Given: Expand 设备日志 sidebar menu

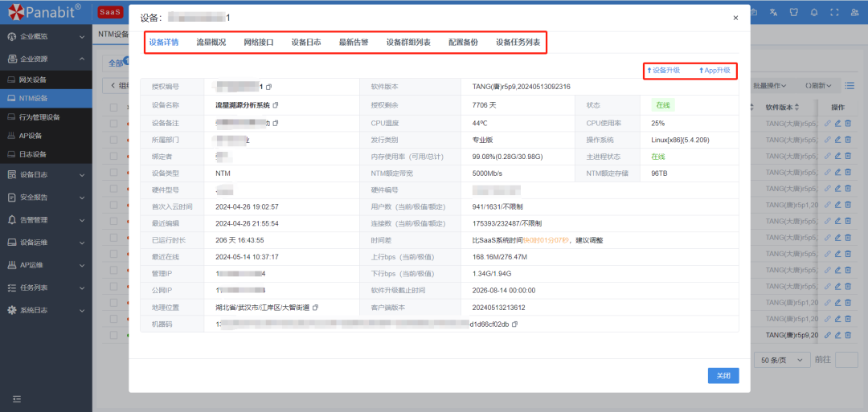Looking at the screenshot, I should pyautogui.click(x=45, y=175).
